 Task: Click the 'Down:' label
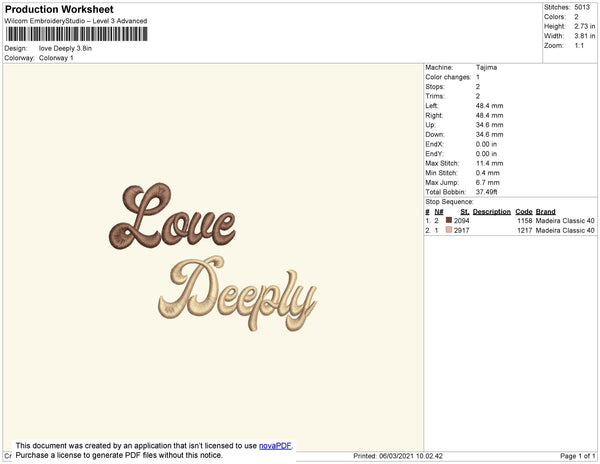[435, 135]
